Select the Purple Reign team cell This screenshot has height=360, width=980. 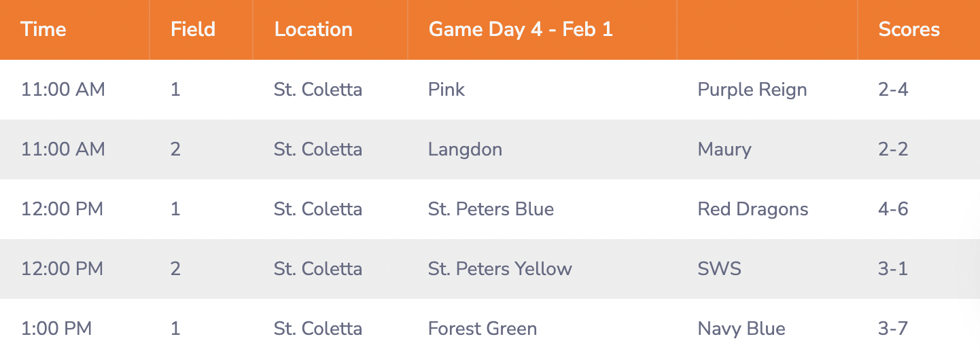coord(752,90)
